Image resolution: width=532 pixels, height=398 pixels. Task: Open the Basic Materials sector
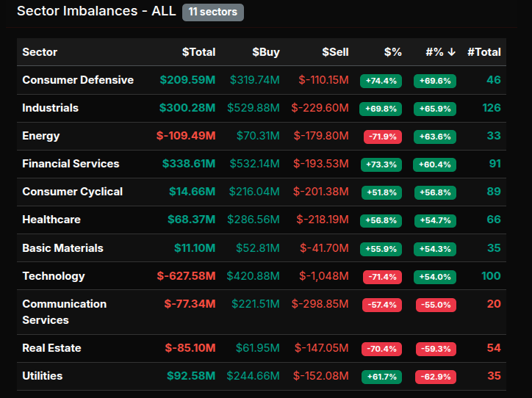(x=62, y=248)
